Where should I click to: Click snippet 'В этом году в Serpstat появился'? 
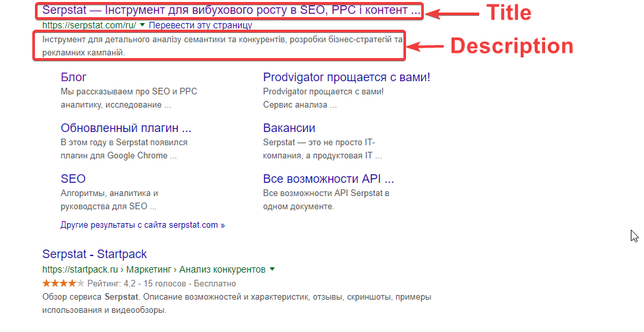[124, 143]
